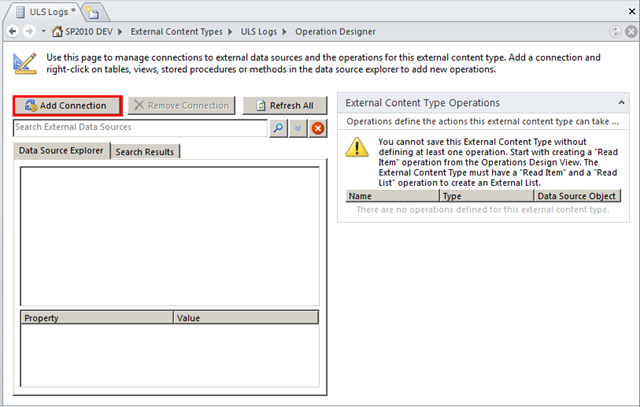Viewport: 640px width, 407px height.
Task: Click the Property column header
Action: (x=96, y=317)
